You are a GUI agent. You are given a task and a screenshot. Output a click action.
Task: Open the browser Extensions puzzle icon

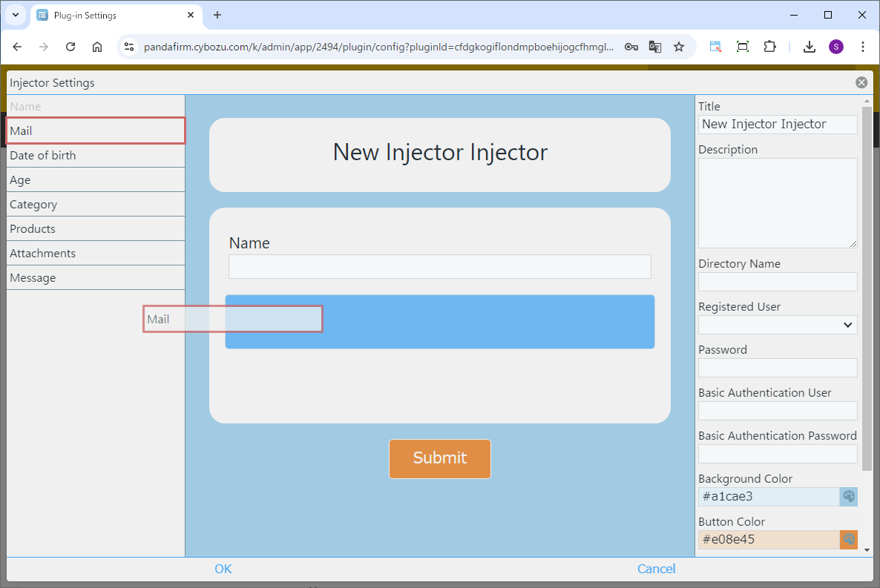[769, 47]
